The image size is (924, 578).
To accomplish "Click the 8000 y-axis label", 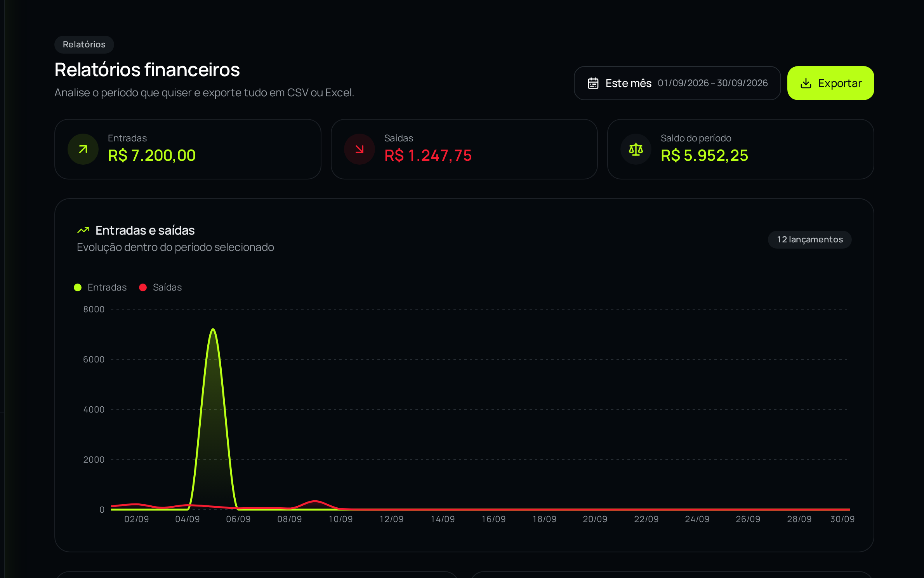I will tap(94, 310).
